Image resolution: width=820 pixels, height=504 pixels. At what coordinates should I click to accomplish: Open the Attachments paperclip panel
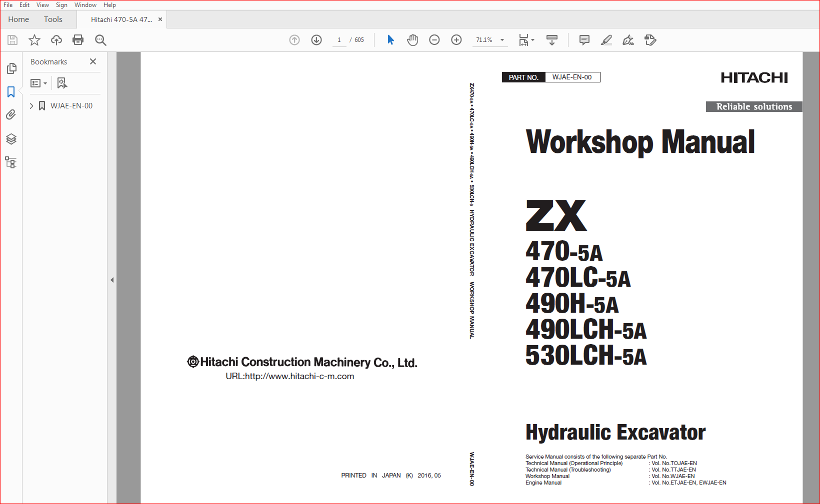coord(11,115)
